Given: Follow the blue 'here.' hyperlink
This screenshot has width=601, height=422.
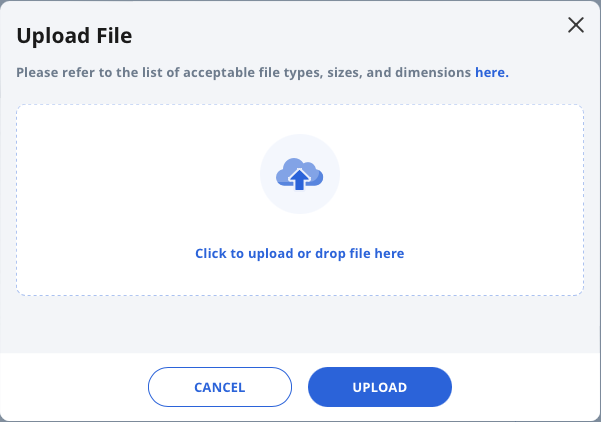Looking at the screenshot, I should coord(492,72).
